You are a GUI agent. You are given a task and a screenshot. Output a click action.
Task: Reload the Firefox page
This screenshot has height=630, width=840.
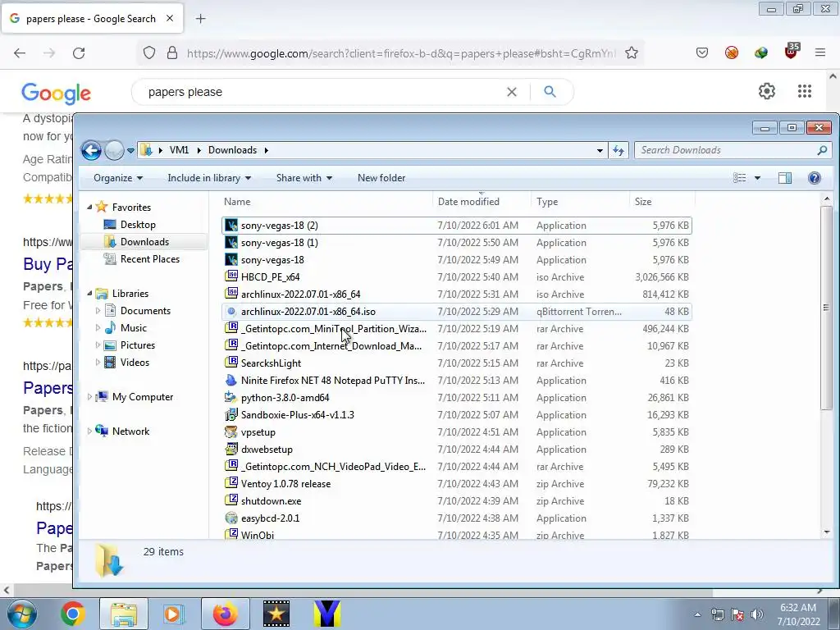[x=79, y=53]
